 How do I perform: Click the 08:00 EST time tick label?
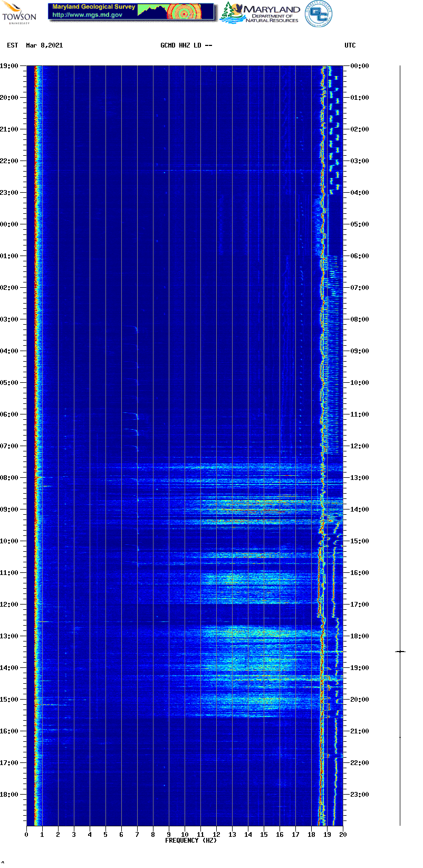click(9, 478)
